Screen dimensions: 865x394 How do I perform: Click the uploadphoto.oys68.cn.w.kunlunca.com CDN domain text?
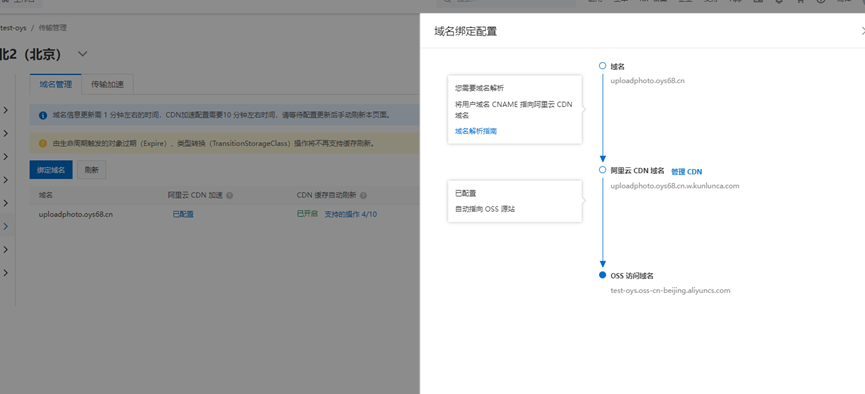(675, 185)
